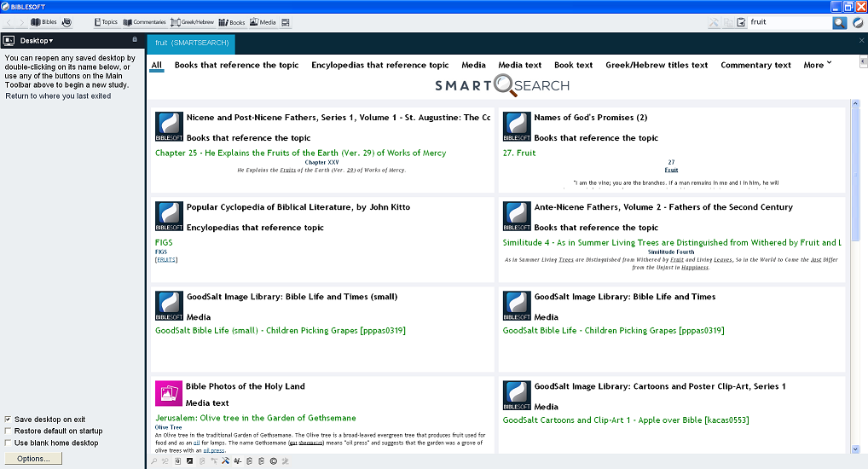Click the second magnifier icon in the bottom toolbar
868x469 pixels.
(165, 461)
